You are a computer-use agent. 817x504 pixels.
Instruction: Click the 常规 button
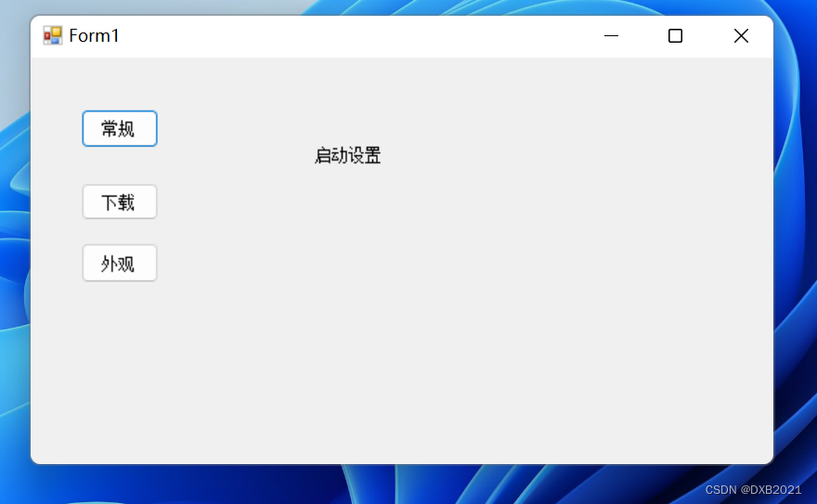point(120,129)
